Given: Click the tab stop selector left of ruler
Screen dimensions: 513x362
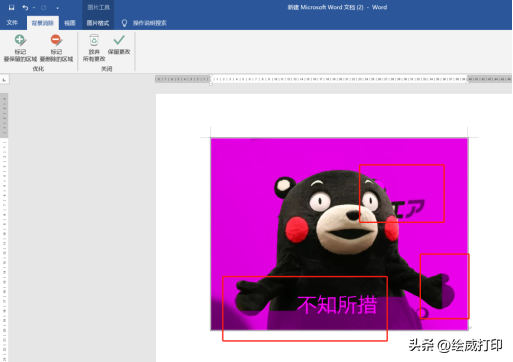Looking at the screenshot, I should click(4, 80).
